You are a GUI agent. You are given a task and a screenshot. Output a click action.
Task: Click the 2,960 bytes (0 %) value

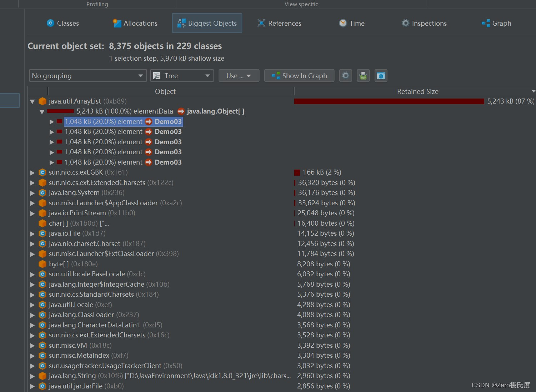tap(324, 376)
